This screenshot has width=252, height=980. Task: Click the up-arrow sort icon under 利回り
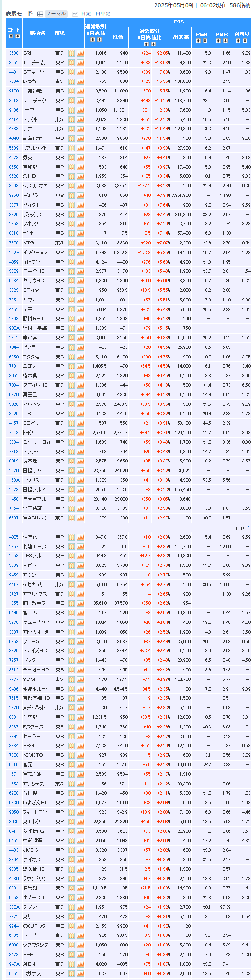click(238, 41)
